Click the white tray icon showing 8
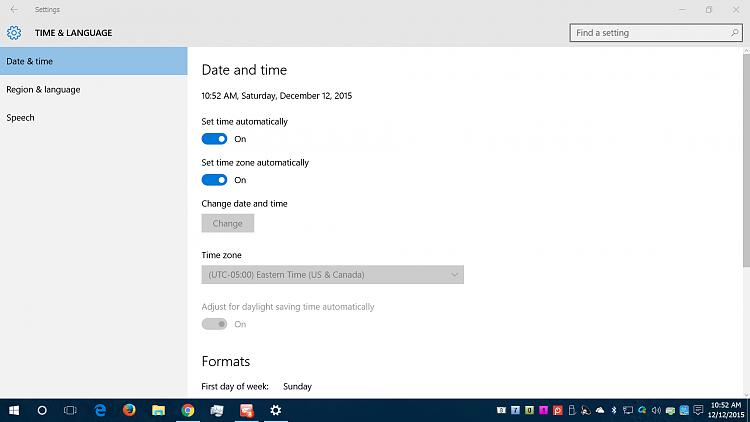The image size is (750, 422). tap(501, 410)
